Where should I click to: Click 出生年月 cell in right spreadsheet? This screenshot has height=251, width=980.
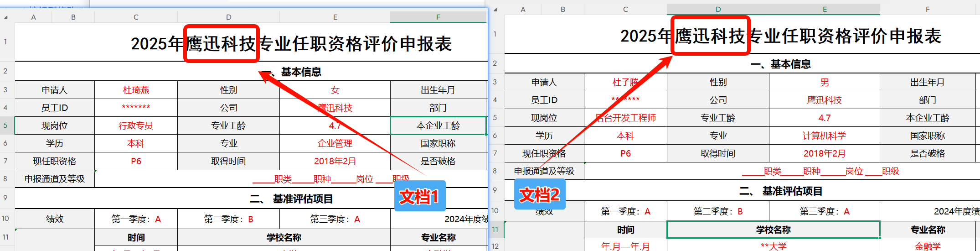pos(928,82)
